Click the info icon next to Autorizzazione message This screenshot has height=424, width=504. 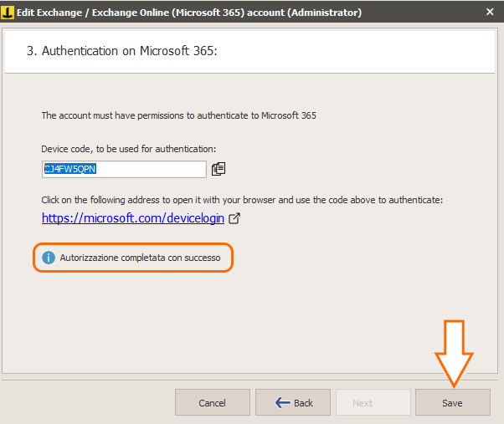click(49, 258)
